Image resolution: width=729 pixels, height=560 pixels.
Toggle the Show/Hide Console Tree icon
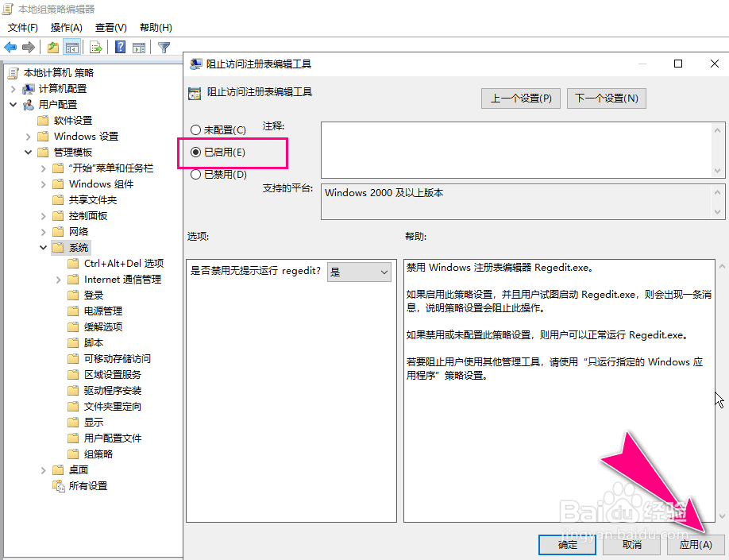click(x=72, y=47)
